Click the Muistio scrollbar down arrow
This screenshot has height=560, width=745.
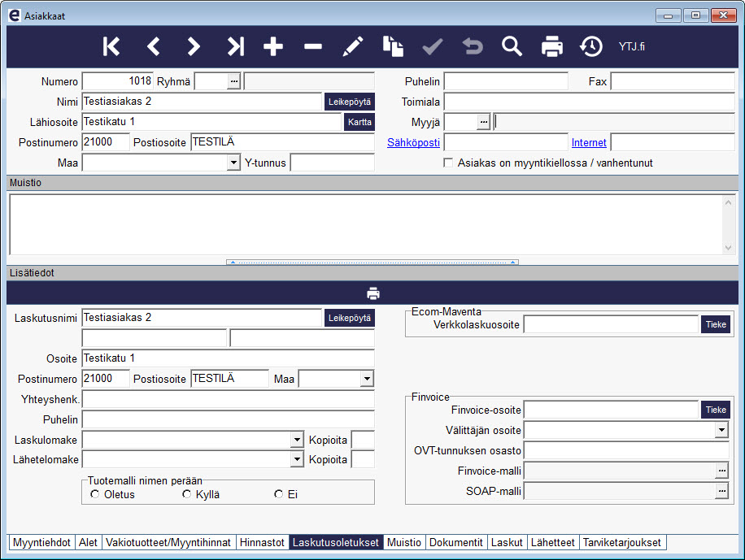pos(728,247)
